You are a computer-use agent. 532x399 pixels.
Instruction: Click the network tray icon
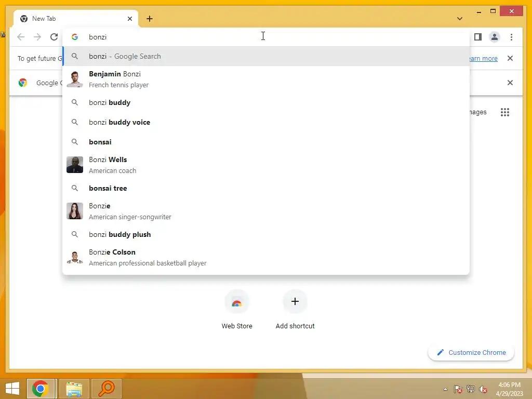point(471,389)
